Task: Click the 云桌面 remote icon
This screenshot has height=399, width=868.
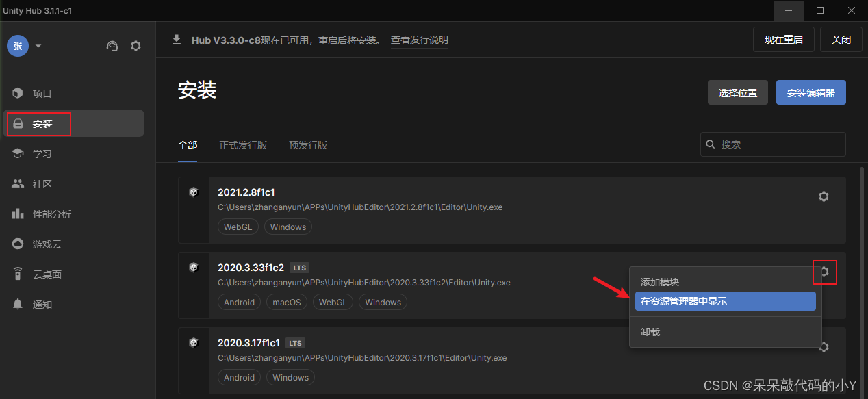Action: (x=18, y=274)
